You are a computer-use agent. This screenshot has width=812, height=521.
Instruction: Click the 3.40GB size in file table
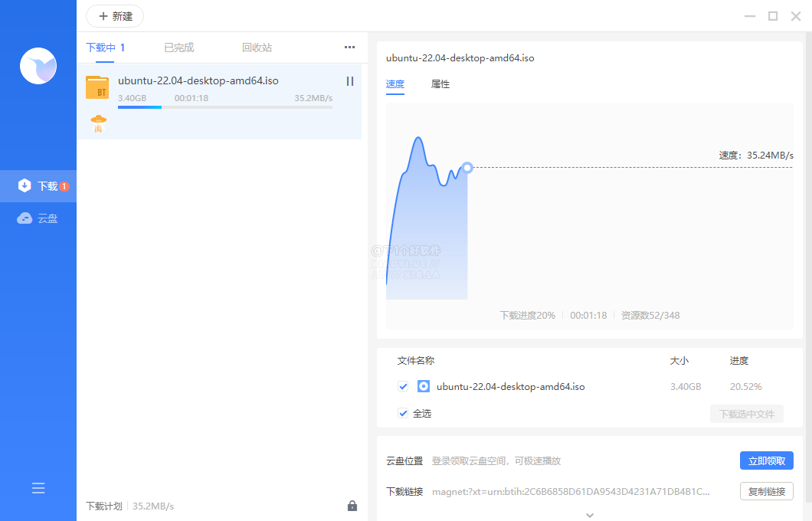686,387
